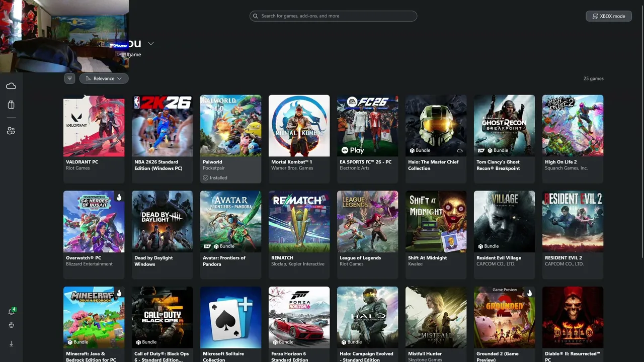Click the cloud icon on Halo Master Chief tile

click(x=459, y=150)
